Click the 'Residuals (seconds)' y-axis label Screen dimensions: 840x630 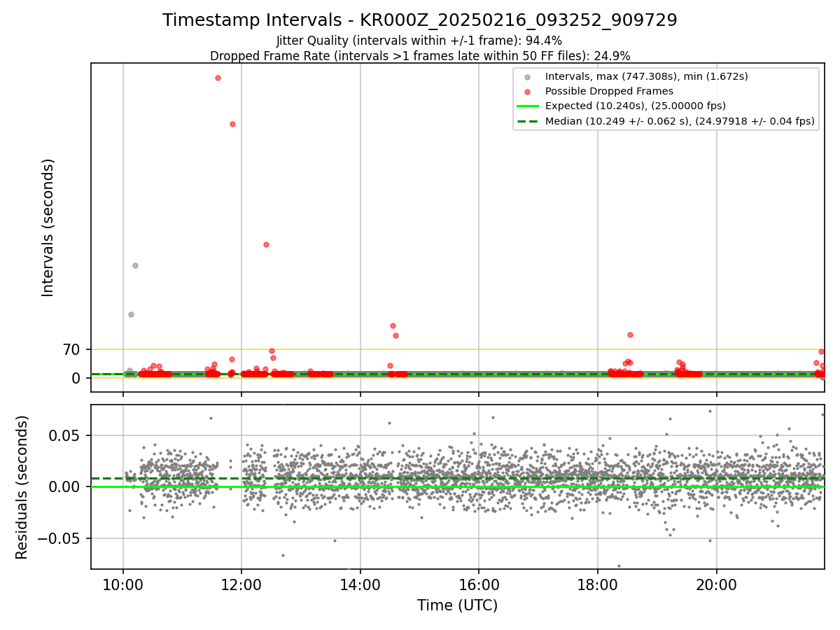click(22, 487)
